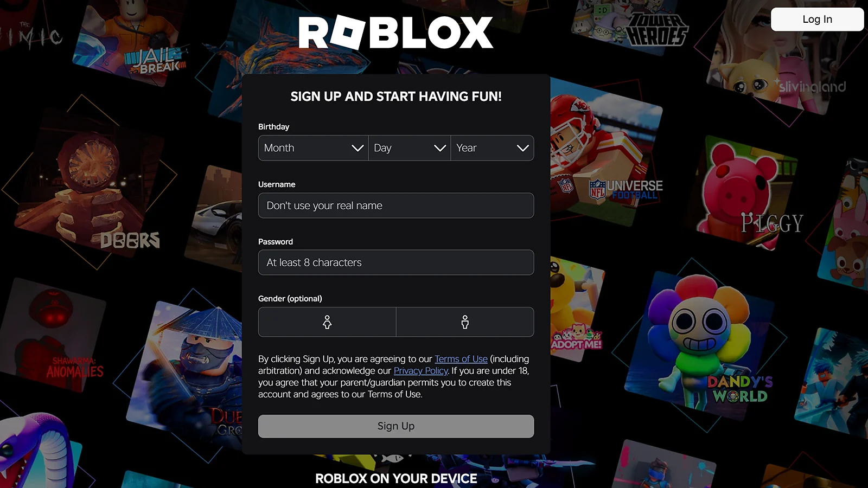Click the 'Gender (optional)' label

point(290,299)
